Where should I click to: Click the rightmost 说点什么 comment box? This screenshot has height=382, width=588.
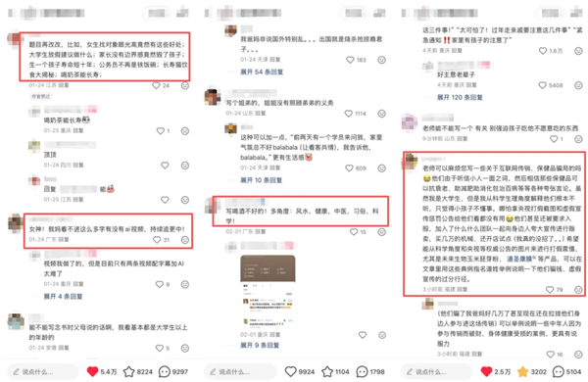(436, 371)
